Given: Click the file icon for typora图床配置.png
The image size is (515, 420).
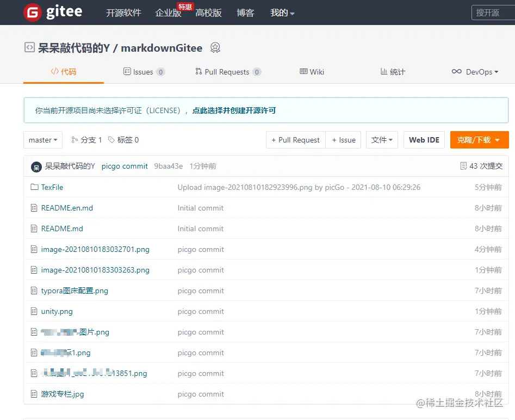Looking at the screenshot, I should (34, 291).
